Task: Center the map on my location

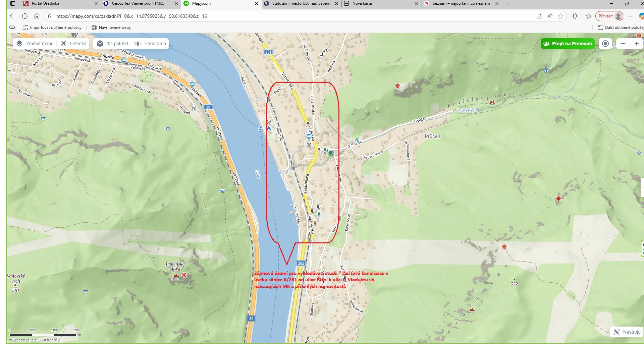Action: 605,44
